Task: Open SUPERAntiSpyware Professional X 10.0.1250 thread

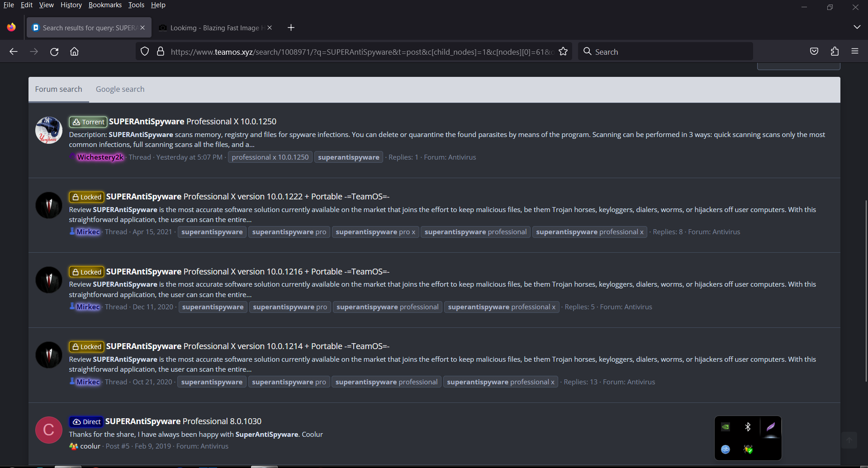Action: 193,122
